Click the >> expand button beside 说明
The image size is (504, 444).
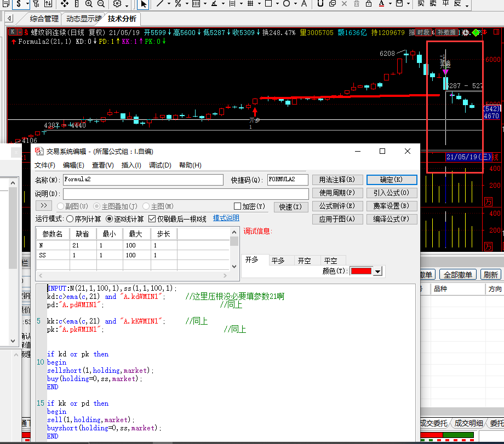(x=44, y=206)
